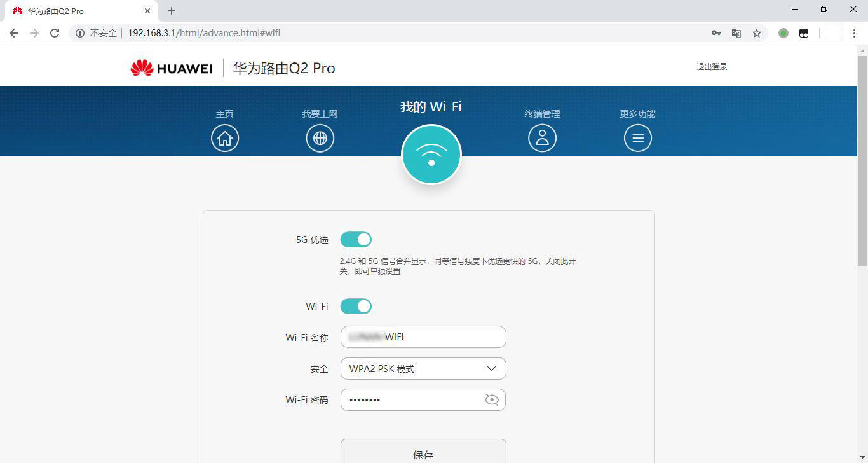
Task: Restore down the browser window
Action: [824, 9]
